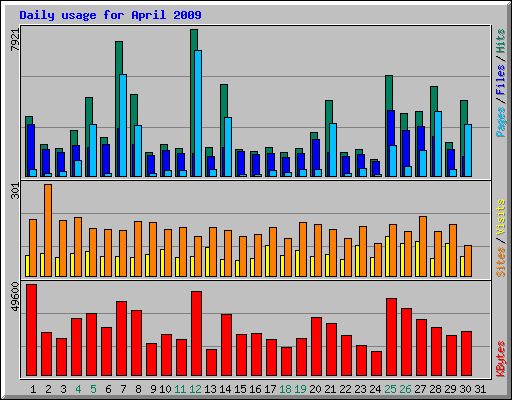This screenshot has width=512, height=400.
Task: Click the tallest red KBytes bar for day 1
Action: click(x=32, y=330)
